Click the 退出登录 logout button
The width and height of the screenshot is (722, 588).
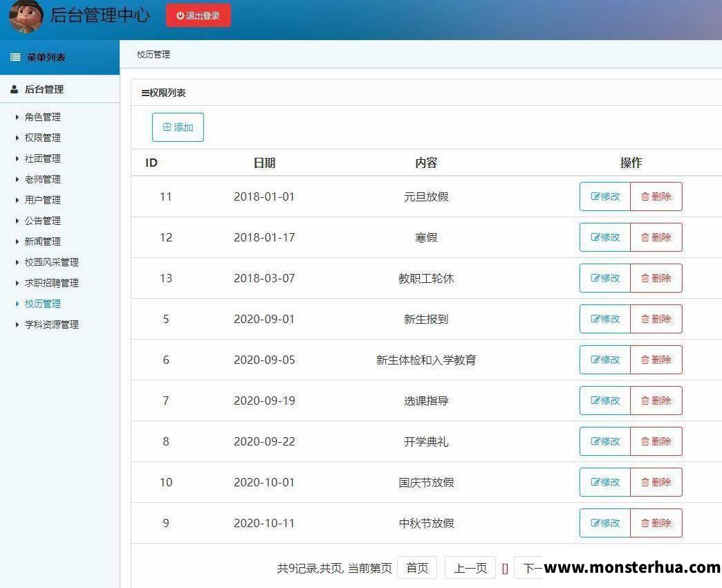(198, 16)
